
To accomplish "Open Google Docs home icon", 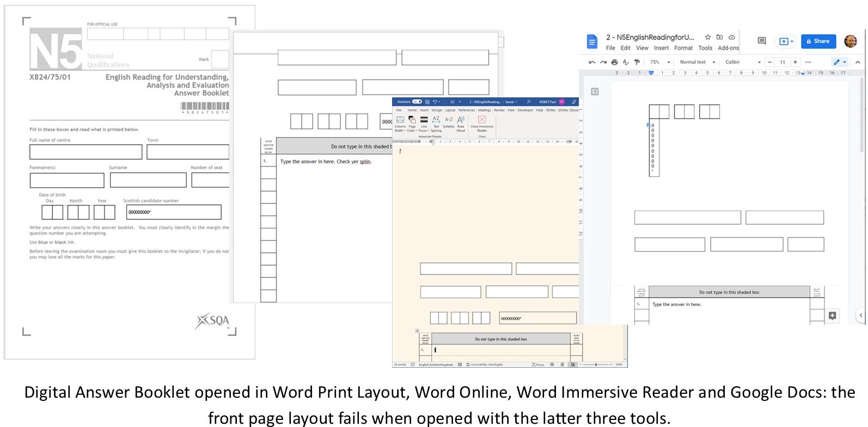I will click(592, 41).
